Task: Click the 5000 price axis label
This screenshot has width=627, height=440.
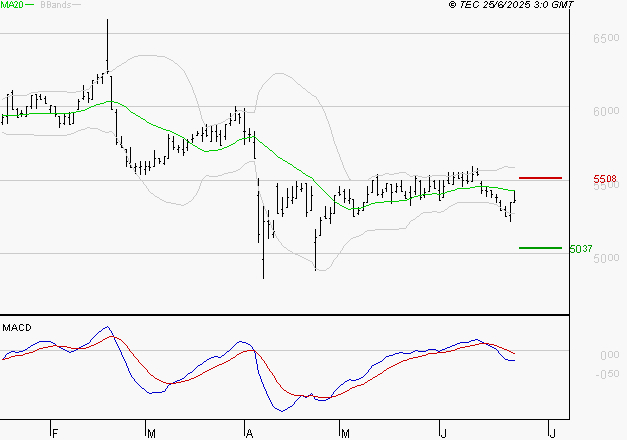Action: (x=606, y=258)
